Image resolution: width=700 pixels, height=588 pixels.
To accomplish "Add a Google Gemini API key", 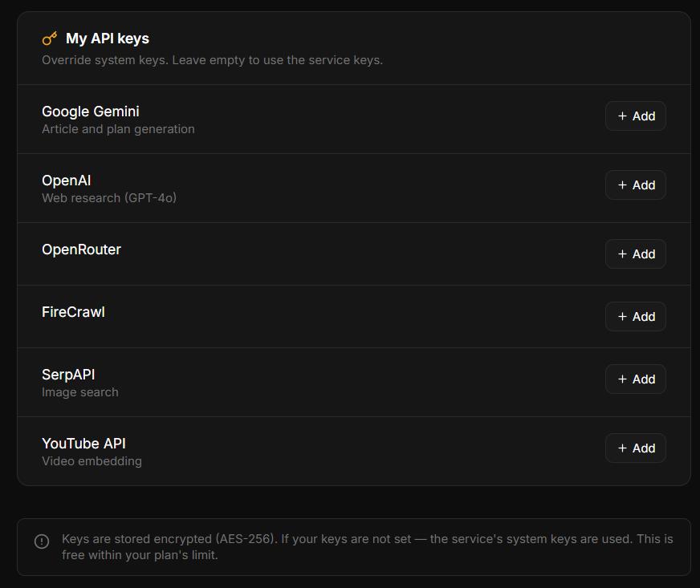I will coord(635,116).
